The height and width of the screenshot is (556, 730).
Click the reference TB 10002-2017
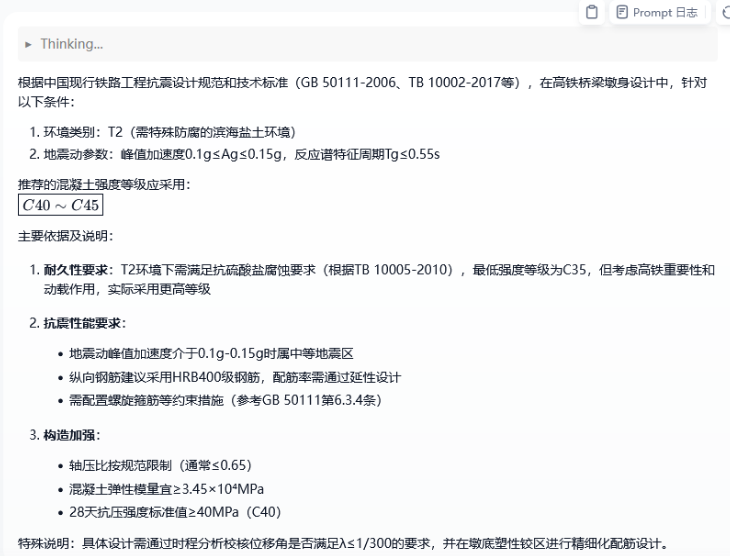(454, 82)
